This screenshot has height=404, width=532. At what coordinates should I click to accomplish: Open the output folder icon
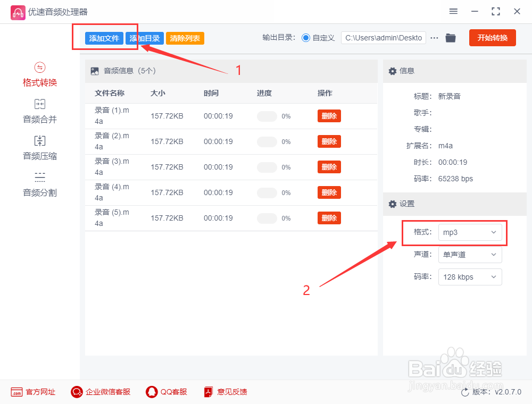pyautogui.click(x=451, y=38)
